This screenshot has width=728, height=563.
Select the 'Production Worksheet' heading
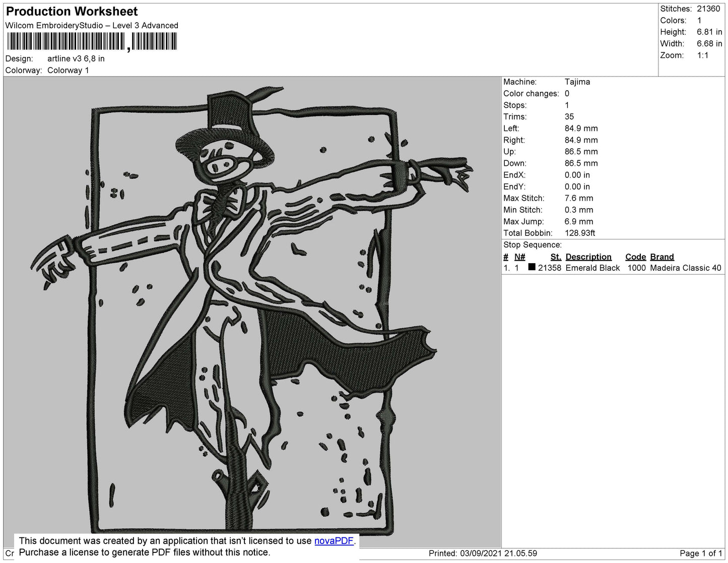point(72,11)
